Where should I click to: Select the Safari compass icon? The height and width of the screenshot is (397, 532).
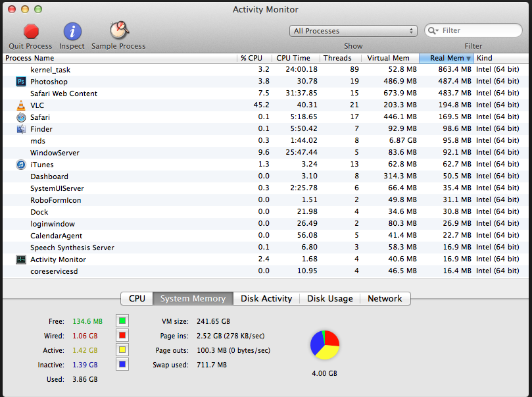[21, 117]
